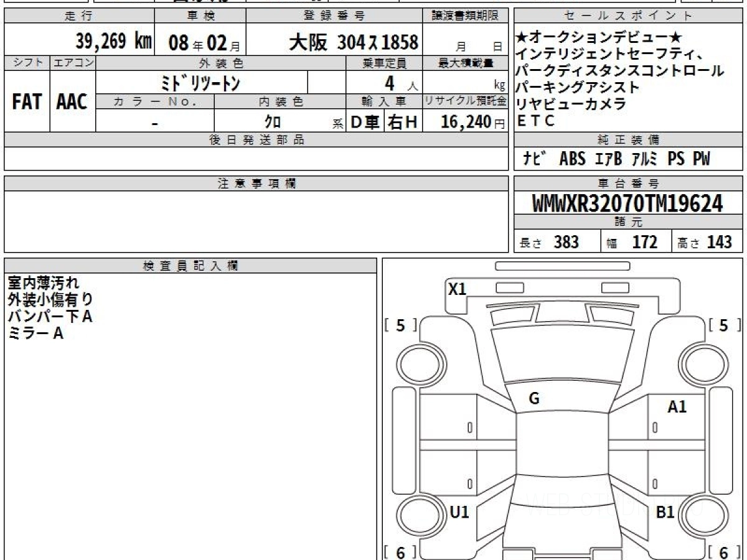The image size is (747, 560).
Task: Click the 純正装備 header
Action: (x=628, y=140)
